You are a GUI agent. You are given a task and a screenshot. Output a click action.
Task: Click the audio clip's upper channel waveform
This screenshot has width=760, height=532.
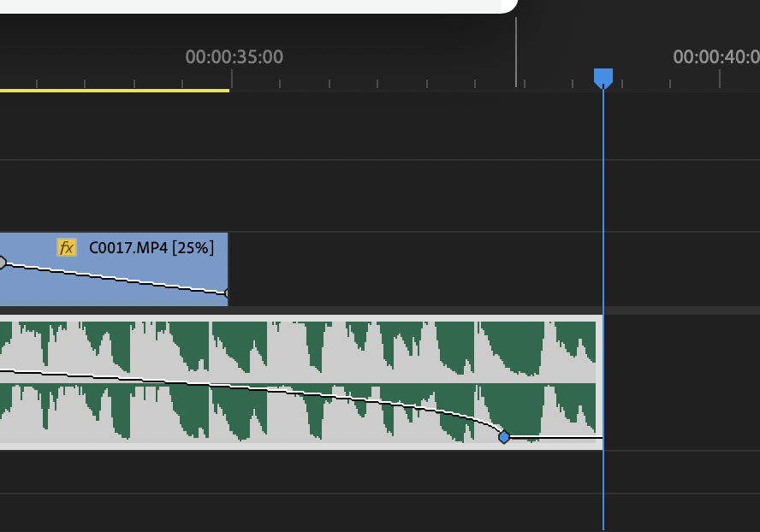(257, 346)
